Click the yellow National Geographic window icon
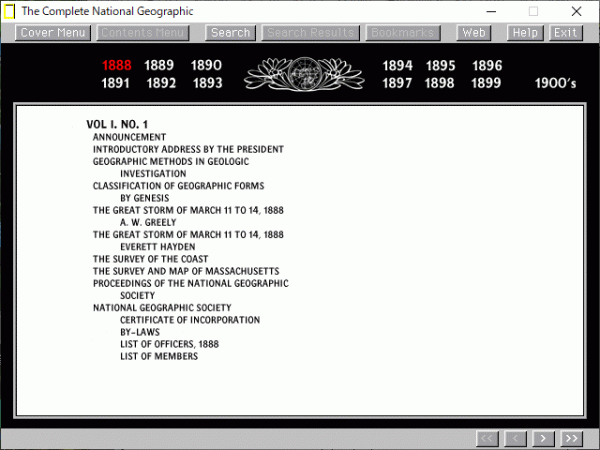 [10, 11]
